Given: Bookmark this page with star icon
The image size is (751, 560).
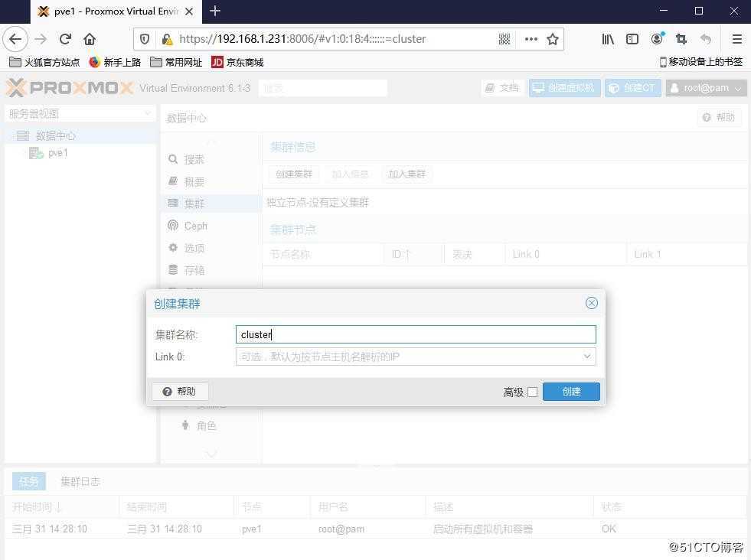Looking at the screenshot, I should [553, 39].
